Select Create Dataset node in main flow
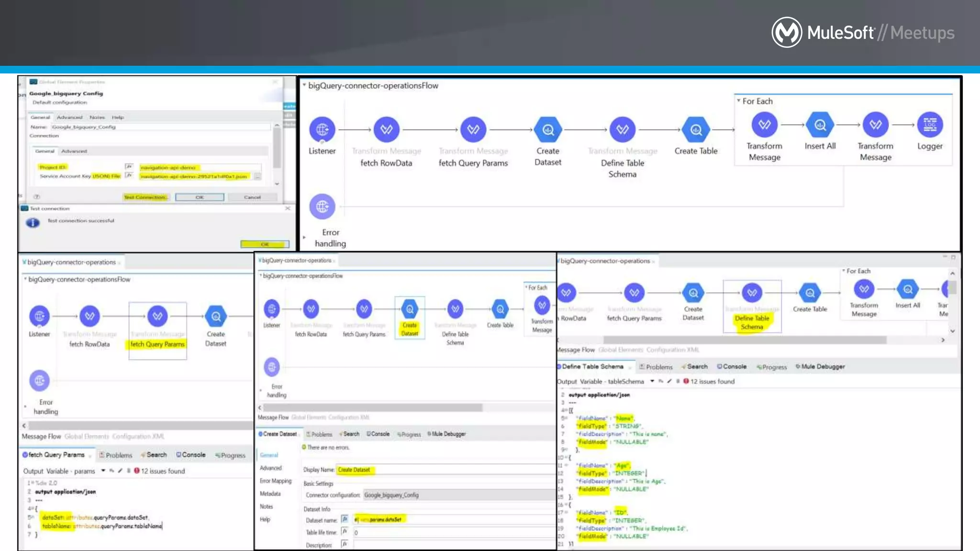The width and height of the screenshot is (980, 551). tap(548, 129)
